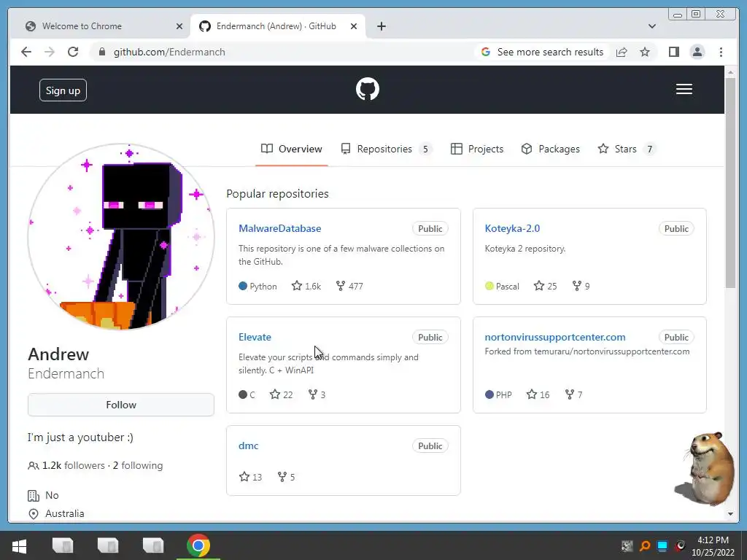Image resolution: width=747 pixels, height=560 pixels.
Task: Click the Australia location text
Action: click(x=65, y=513)
